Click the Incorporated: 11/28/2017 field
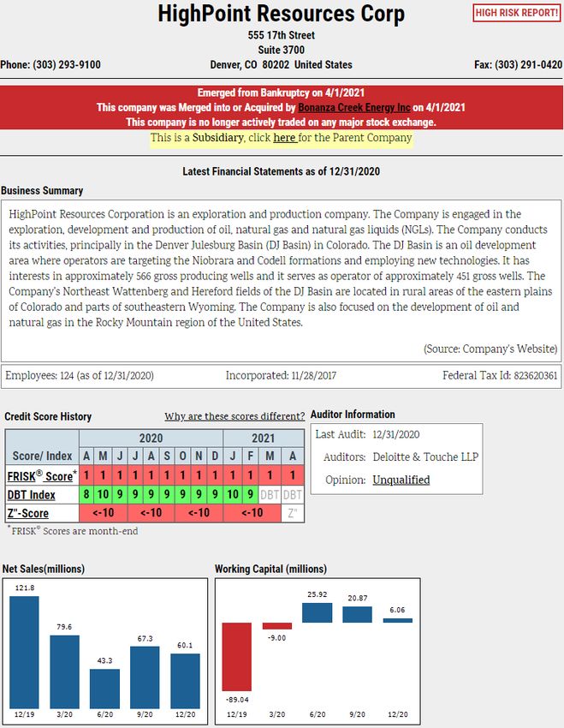Image resolution: width=564 pixels, height=728 pixels. pos(281,375)
